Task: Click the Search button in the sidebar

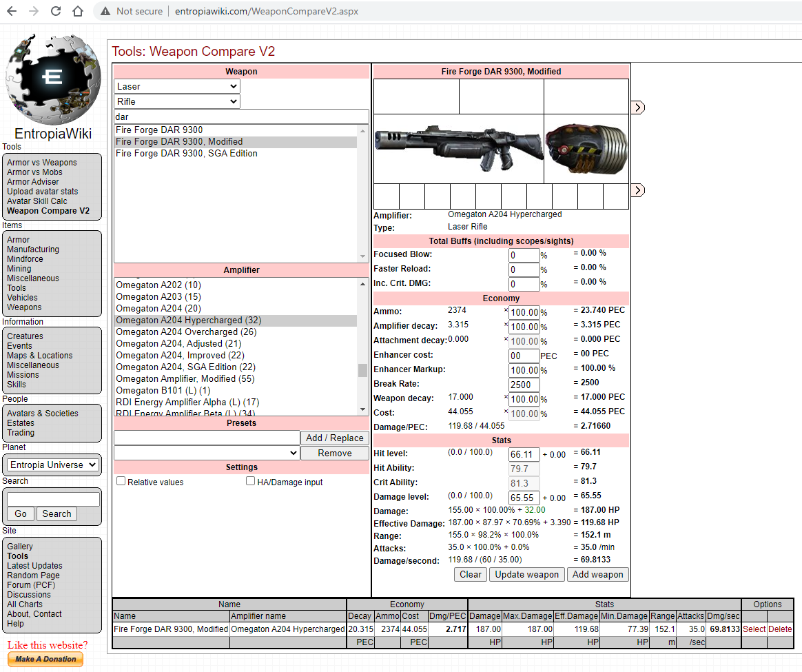Action: (56, 514)
